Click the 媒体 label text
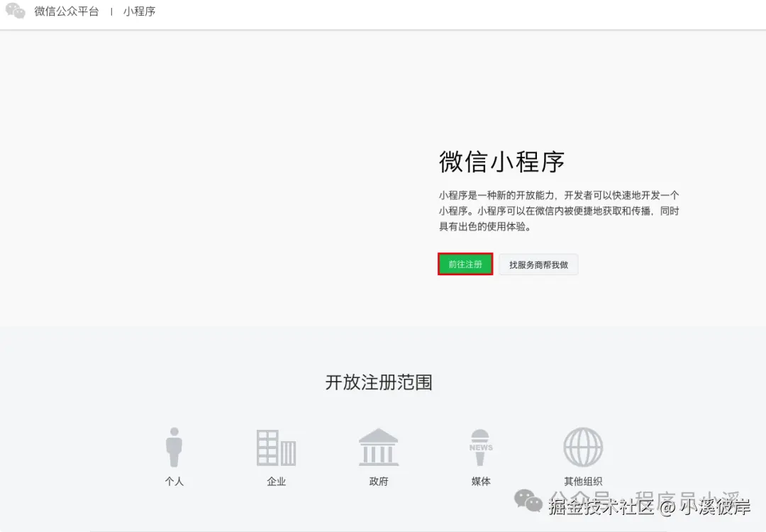The width and height of the screenshot is (766, 532). coord(480,481)
